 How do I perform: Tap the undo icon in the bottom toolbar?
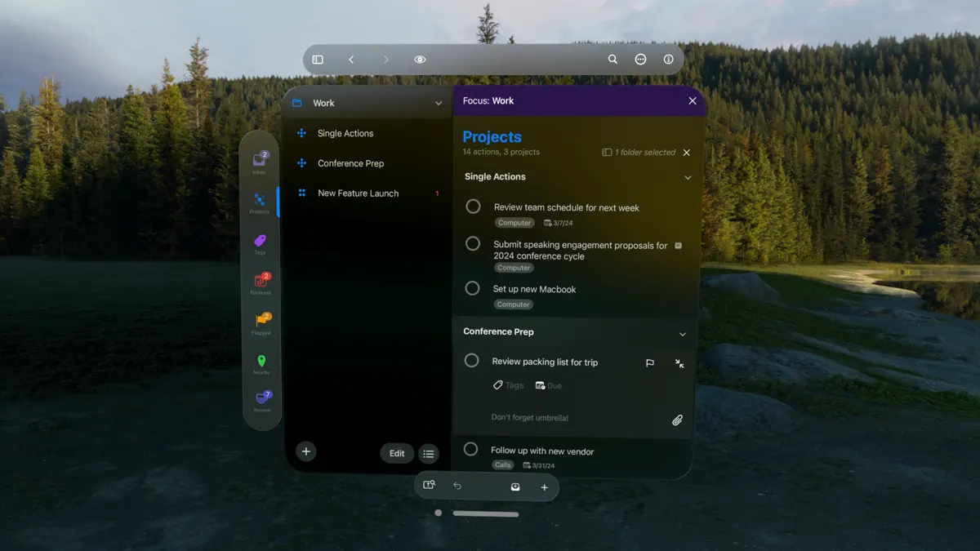tap(457, 485)
